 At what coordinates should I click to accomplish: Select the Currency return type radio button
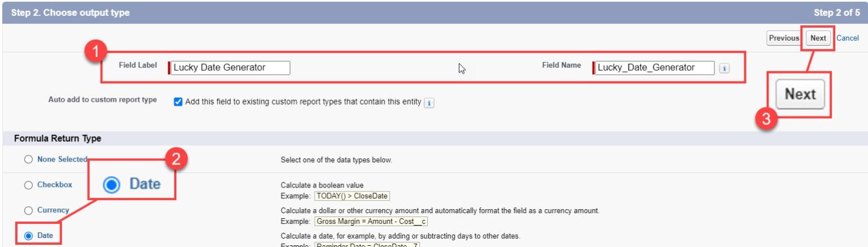(28, 210)
